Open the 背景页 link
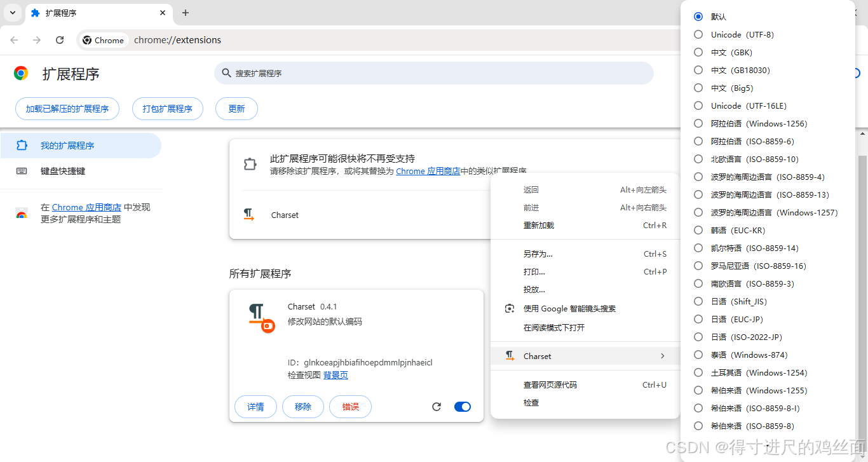This screenshot has width=868, height=462. (x=336, y=375)
